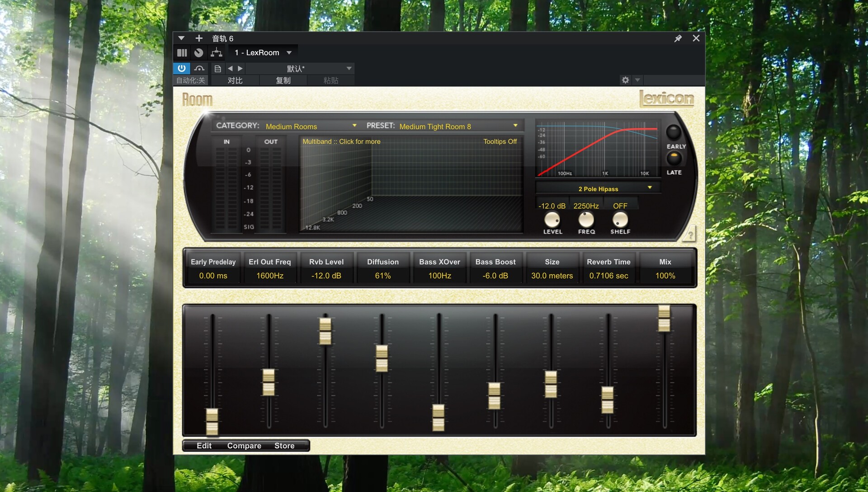This screenshot has width=868, height=492.
Task: Go to next preset with right arrow
Action: (x=241, y=69)
